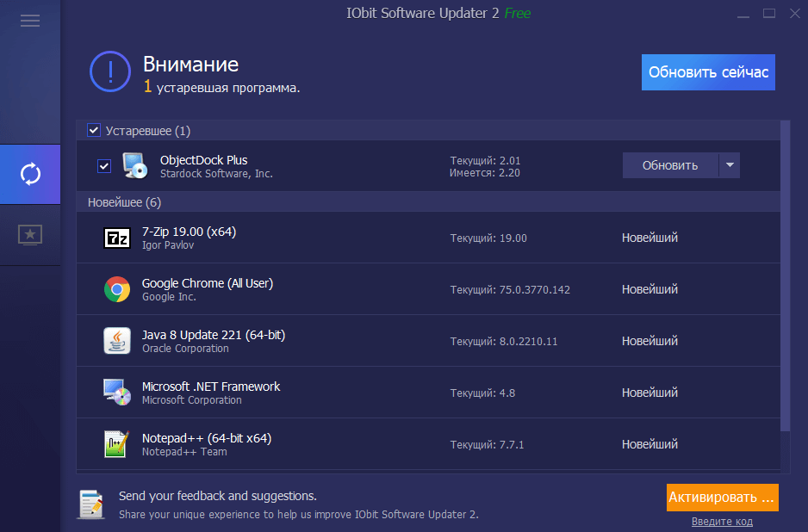Screen dimensions: 808x532
Task: Click the 7-Zip program icon
Action: pos(116,238)
